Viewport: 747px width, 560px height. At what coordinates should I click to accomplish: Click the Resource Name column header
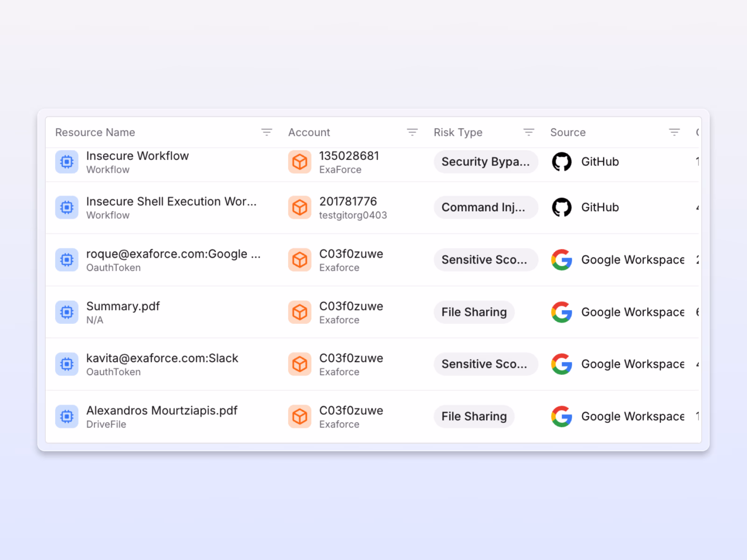point(95,132)
